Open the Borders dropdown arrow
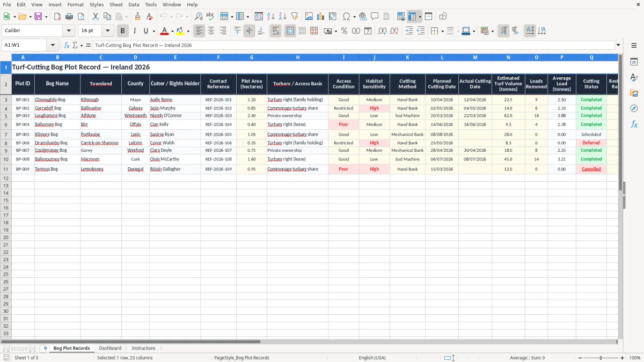This screenshot has width=644, height=362. click(442, 31)
